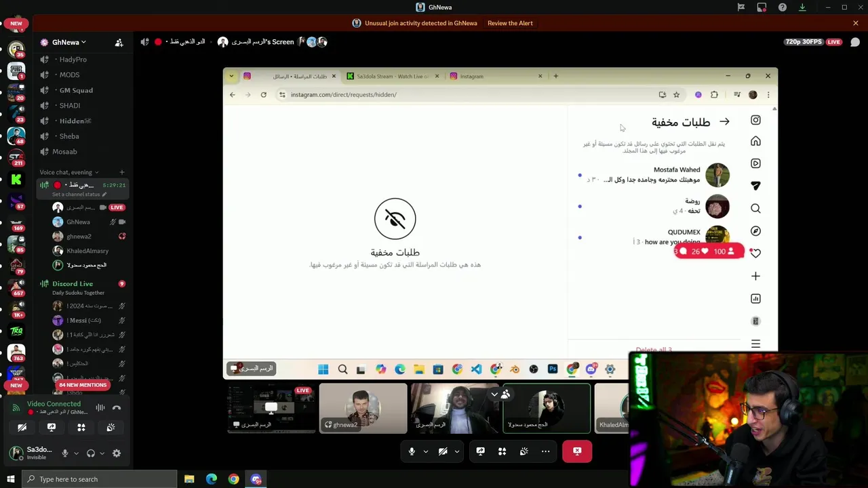Open Windows Start button
Image resolution: width=868 pixels, height=488 pixels.
(x=11, y=479)
